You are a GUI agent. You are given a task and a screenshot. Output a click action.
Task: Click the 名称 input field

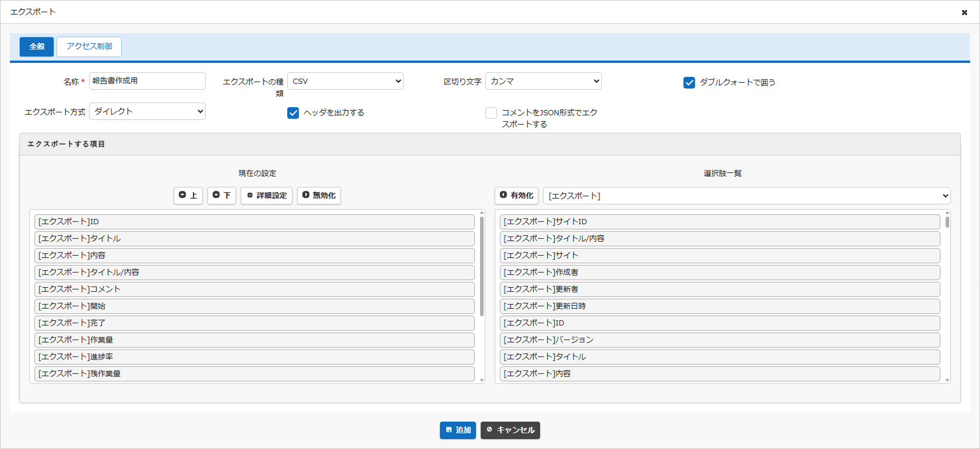[147, 81]
